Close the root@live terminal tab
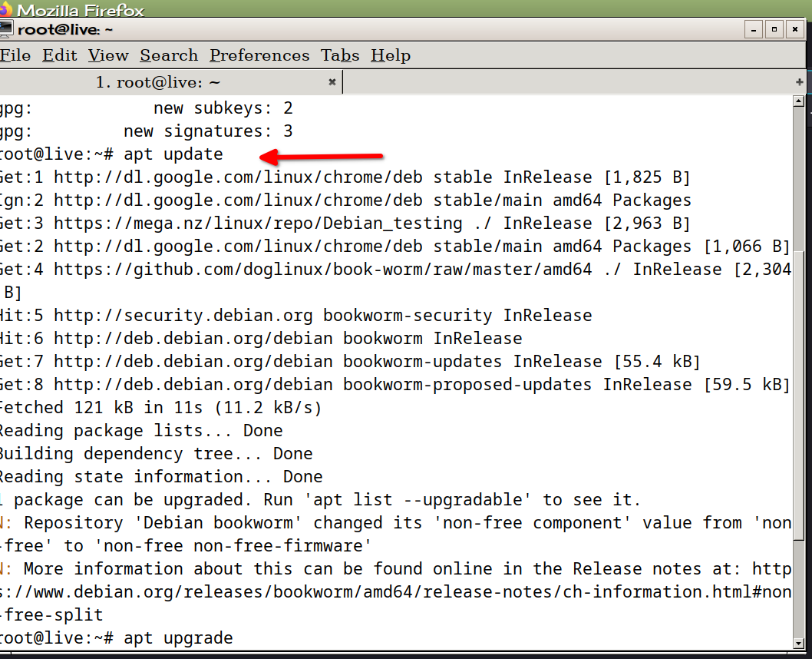Image resolution: width=812 pixels, height=659 pixels. click(x=332, y=82)
